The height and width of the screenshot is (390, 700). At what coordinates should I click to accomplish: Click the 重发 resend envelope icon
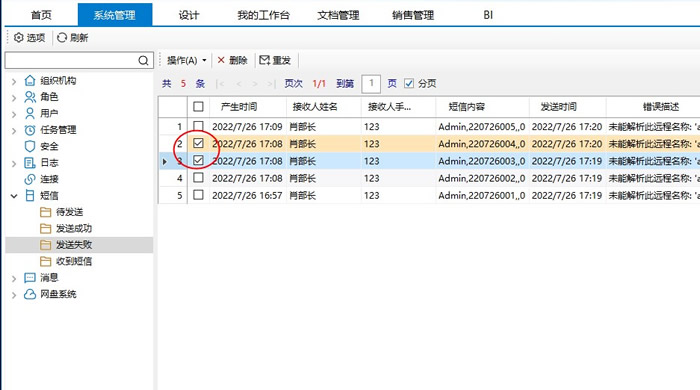pos(265,60)
